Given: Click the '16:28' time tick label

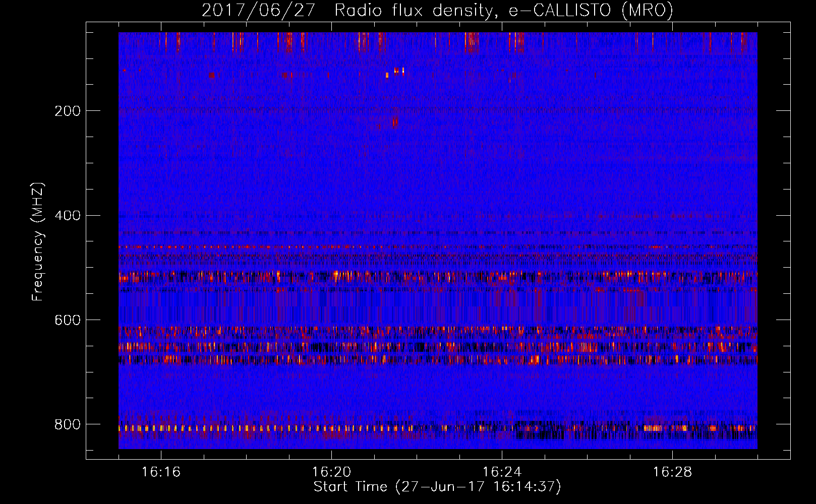Looking at the screenshot, I should [x=672, y=472].
